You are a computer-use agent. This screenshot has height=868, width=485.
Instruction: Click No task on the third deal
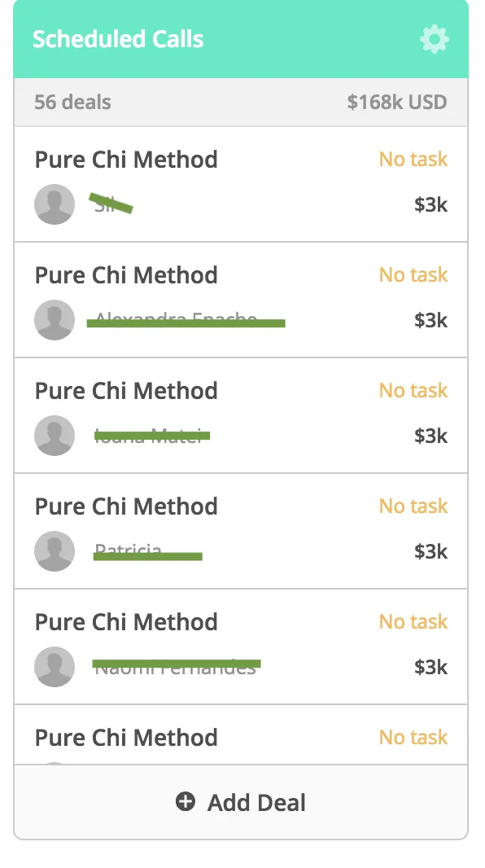pos(413,391)
